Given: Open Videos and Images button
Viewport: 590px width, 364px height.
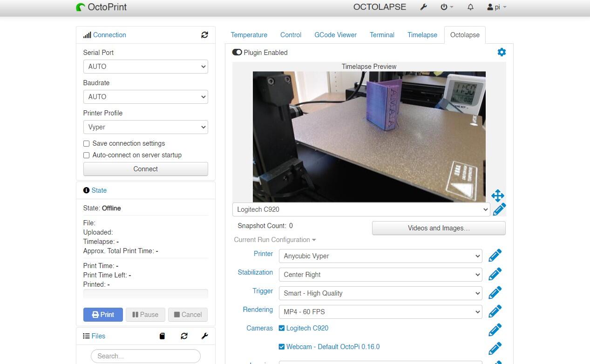Looking at the screenshot, I should point(438,228).
